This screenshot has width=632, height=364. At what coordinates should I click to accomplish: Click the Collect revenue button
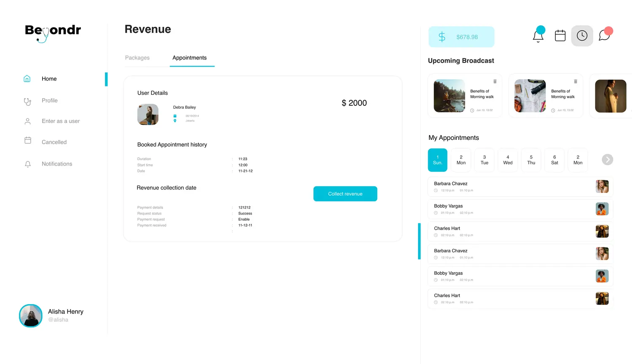[x=345, y=194]
